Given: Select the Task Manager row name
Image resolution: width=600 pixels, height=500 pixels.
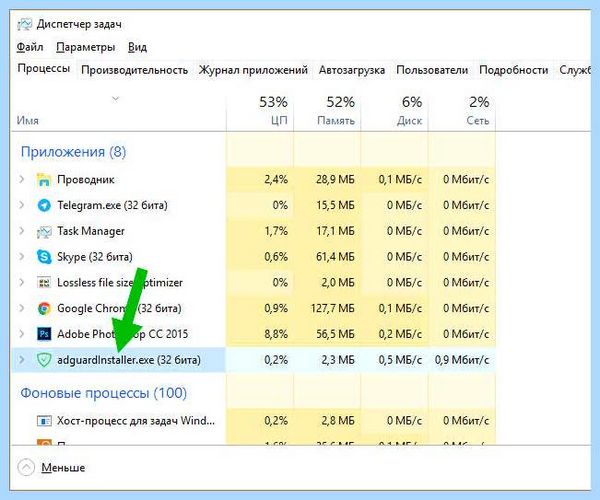Looking at the screenshot, I should coord(91,231).
